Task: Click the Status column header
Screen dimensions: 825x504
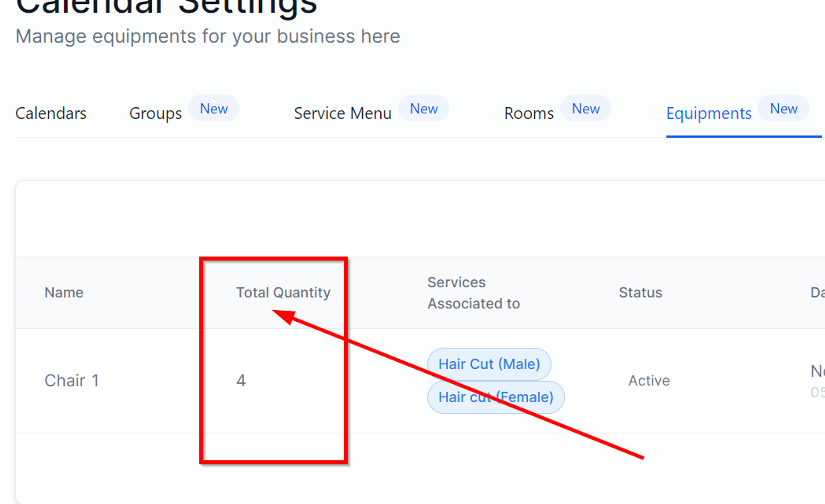Action: (640, 292)
